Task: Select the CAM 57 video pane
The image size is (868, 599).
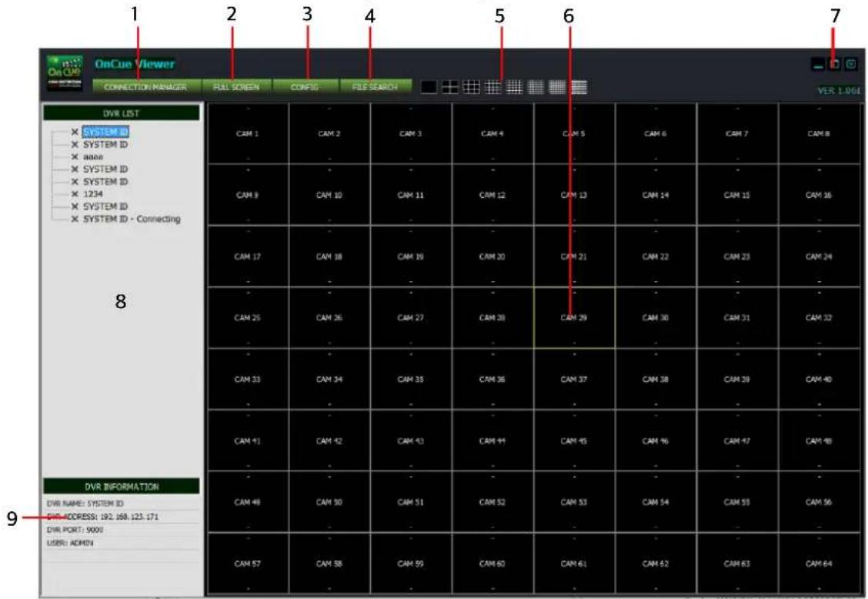Action: 248,564
